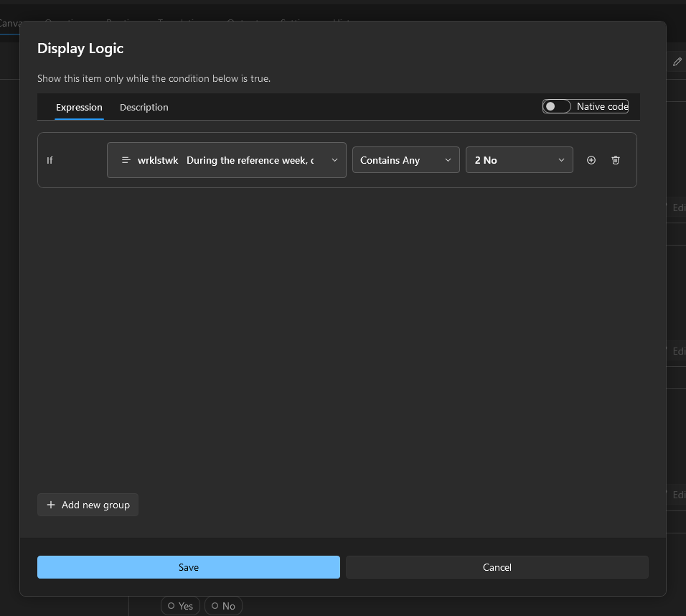Click the add condition plus-circle icon
The height and width of the screenshot is (616, 686).
tap(591, 160)
